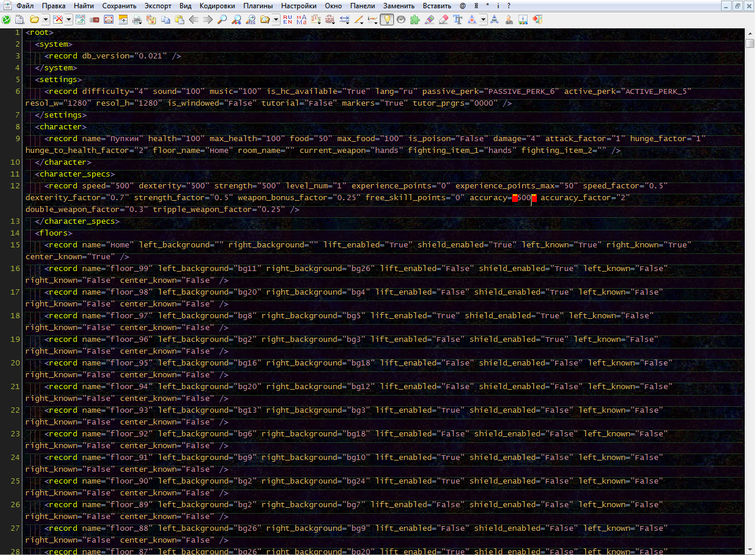Click the download arrow window icon
The width and height of the screenshot is (756, 555).
click(x=523, y=19)
